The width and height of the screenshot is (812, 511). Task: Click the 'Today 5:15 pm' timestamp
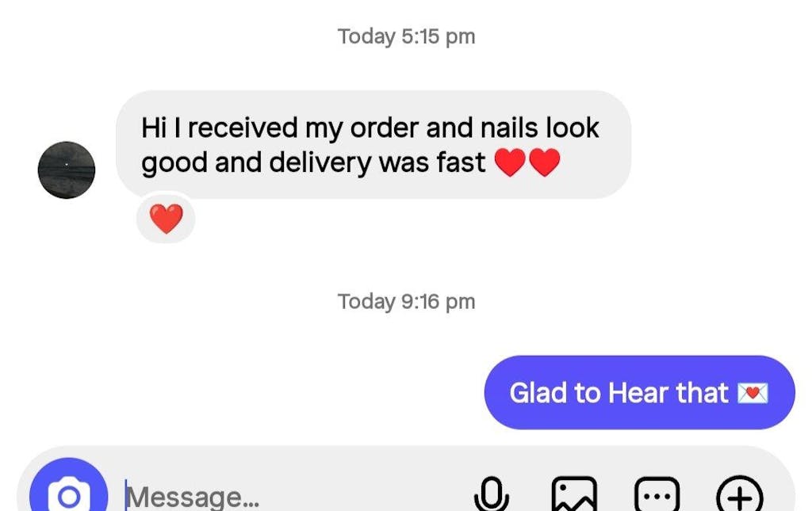[406, 36]
